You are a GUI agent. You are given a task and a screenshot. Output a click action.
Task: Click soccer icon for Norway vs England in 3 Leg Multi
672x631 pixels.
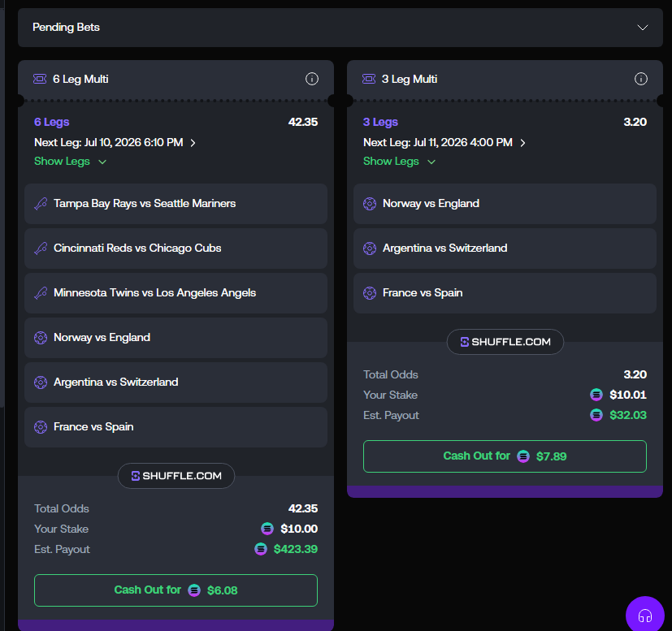[x=370, y=204]
